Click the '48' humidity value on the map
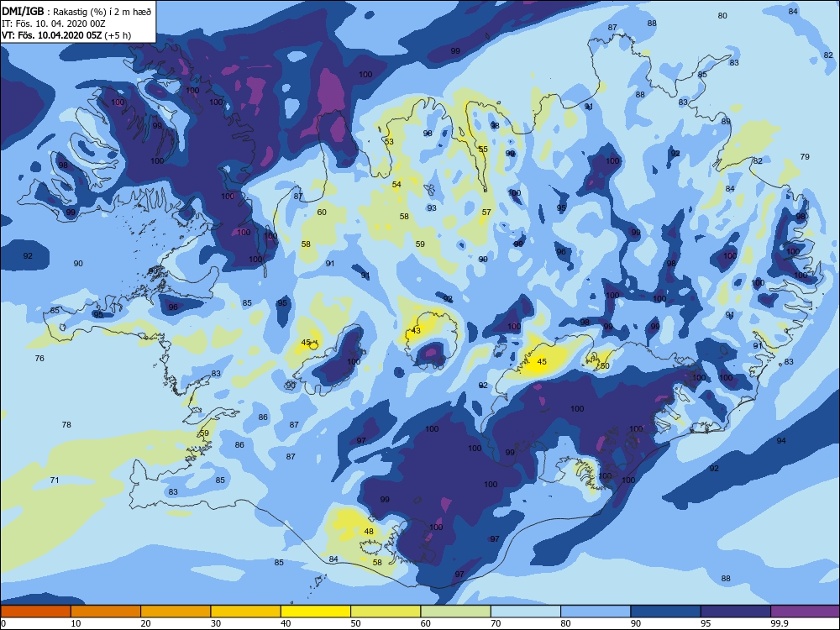The height and width of the screenshot is (630, 840). tap(369, 532)
